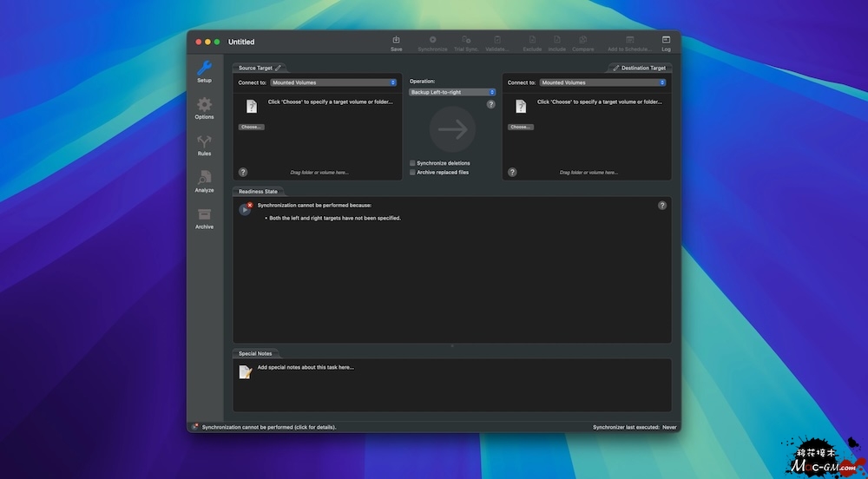Image resolution: width=868 pixels, height=479 pixels.
Task: Click the help icon in the Readiness State panel
Action: [x=662, y=206]
